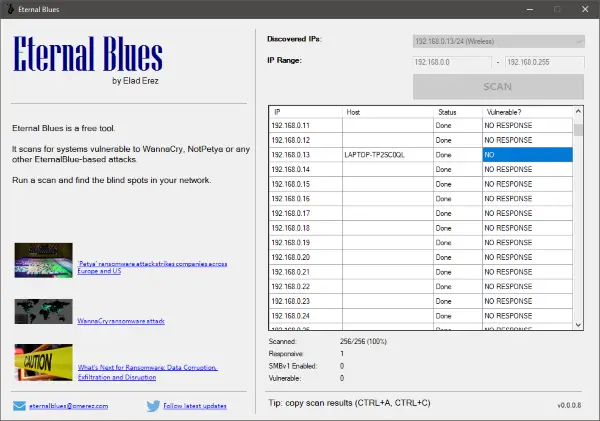
Task: Click the SMBv1 Enabled label
Action: click(x=293, y=366)
